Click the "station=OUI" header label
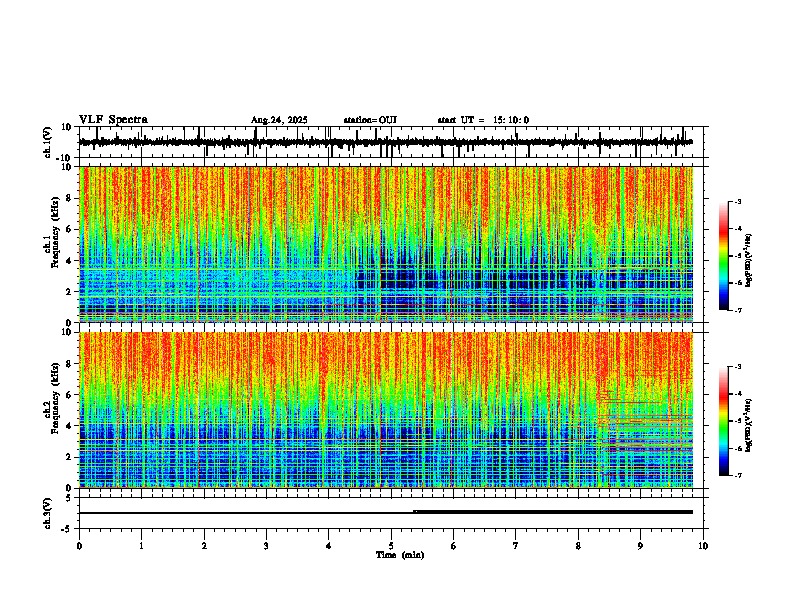 (370, 120)
